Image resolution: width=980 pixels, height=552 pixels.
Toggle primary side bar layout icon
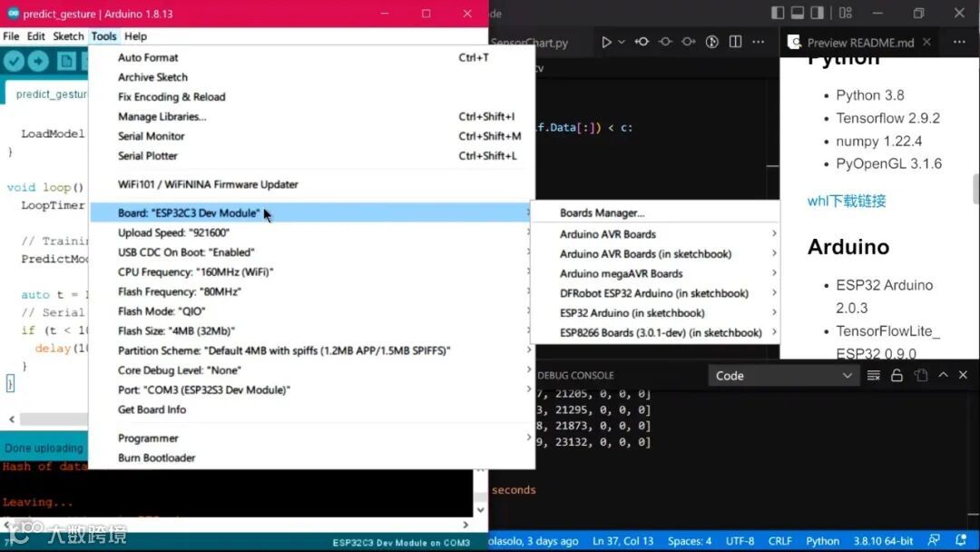[778, 13]
